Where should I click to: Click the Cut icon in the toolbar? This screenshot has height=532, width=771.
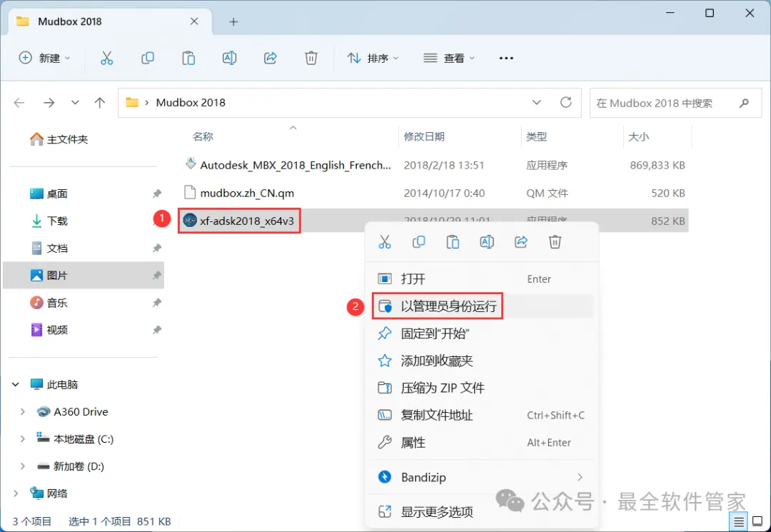106,58
